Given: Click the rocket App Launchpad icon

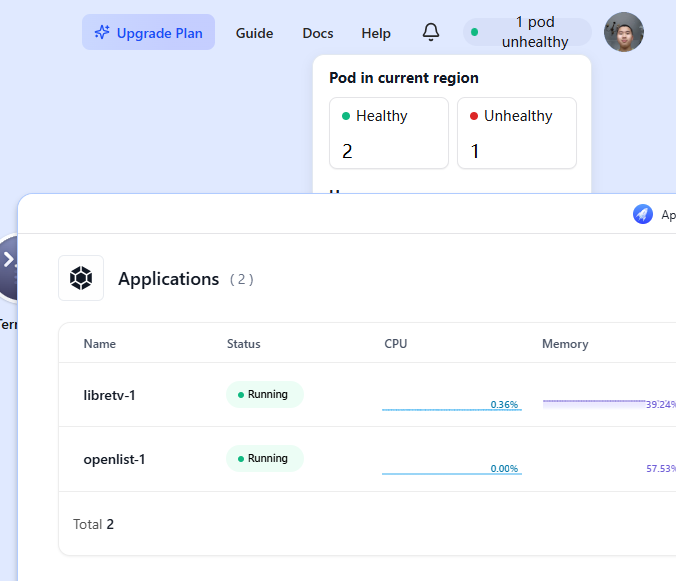Looking at the screenshot, I should (x=642, y=214).
